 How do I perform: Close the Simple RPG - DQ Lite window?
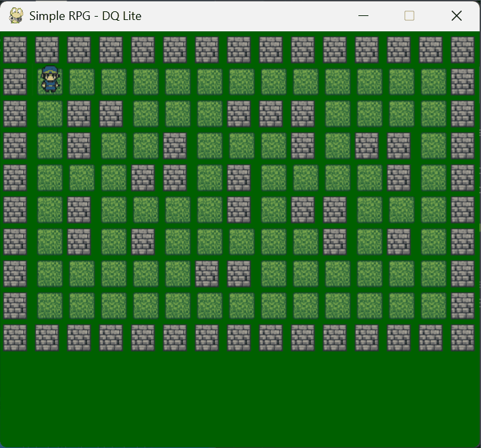456,16
